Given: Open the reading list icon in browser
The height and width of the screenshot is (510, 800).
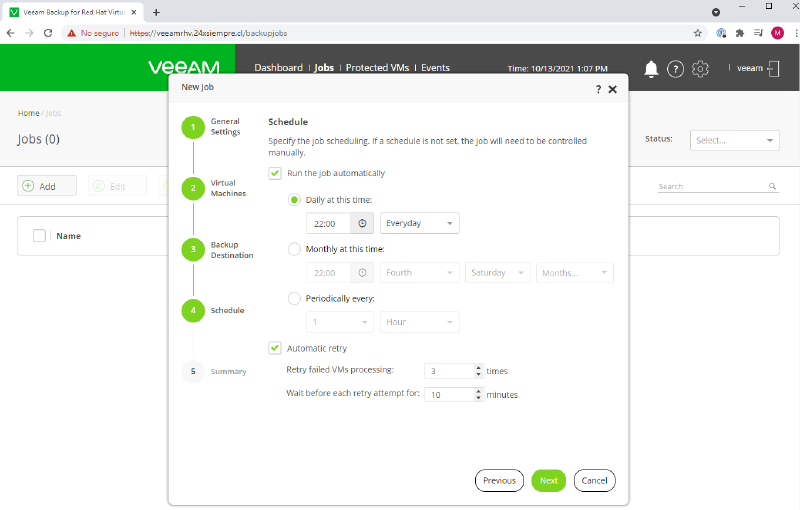Looking at the screenshot, I should pyautogui.click(x=759, y=33).
